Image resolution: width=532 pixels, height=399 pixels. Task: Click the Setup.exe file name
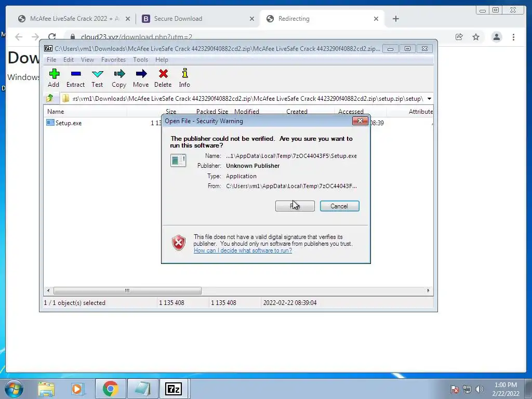69,123
